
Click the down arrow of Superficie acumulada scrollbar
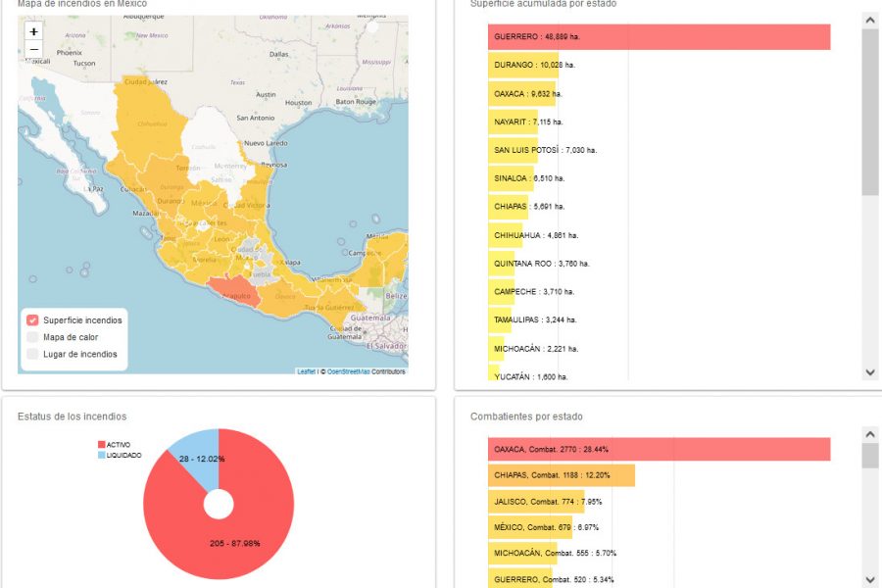[x=870, y=372]
